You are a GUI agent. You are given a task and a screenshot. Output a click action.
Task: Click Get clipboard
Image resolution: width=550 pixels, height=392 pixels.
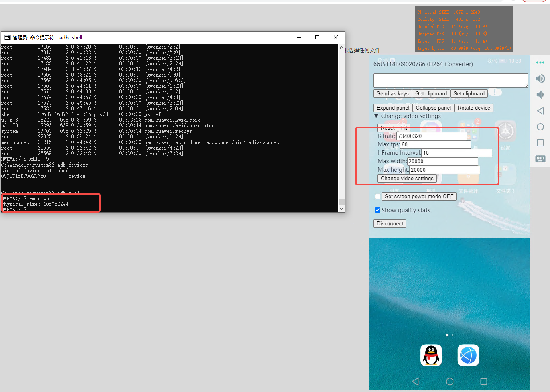431,93
